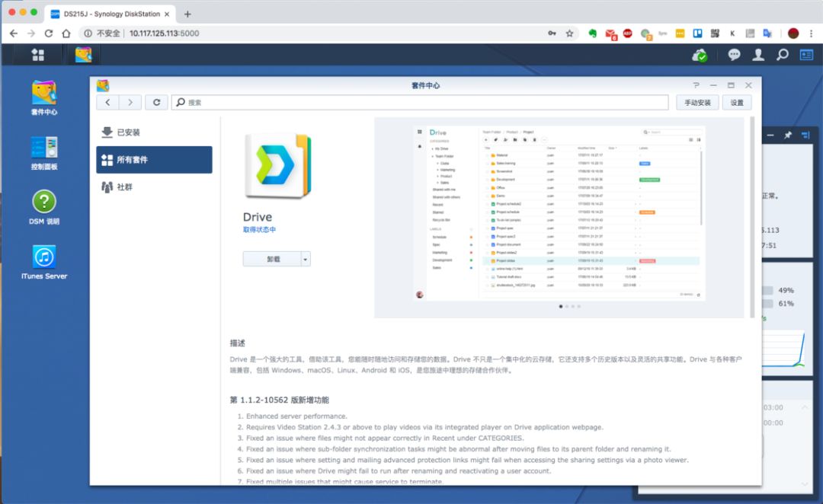The image size is (823, 504).
Task: Bookmark this page with the star
Action: coord(569,33)
